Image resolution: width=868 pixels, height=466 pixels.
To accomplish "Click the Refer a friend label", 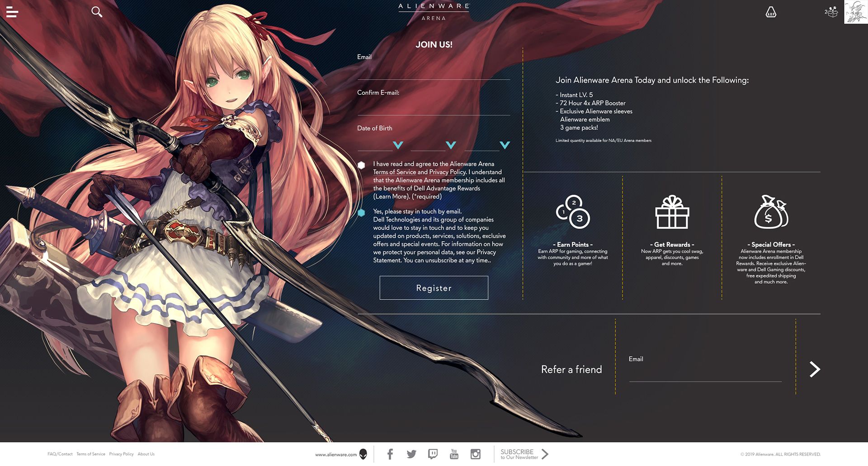I will [571, 369].
